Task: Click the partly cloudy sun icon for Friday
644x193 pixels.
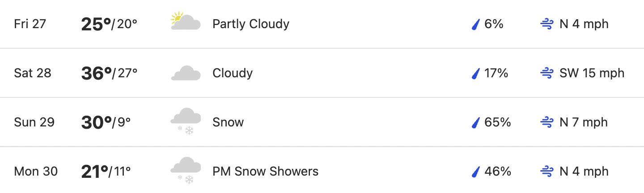Action: pos(186,22)
